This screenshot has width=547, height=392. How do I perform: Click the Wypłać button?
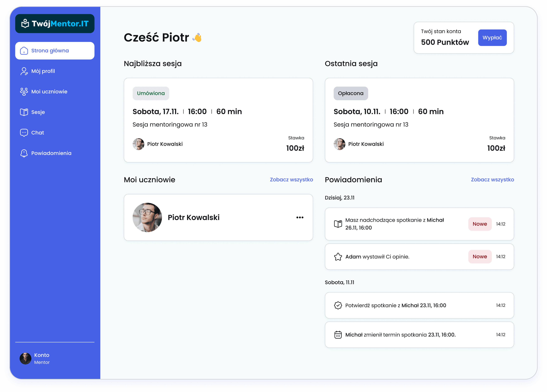[492, 38]
